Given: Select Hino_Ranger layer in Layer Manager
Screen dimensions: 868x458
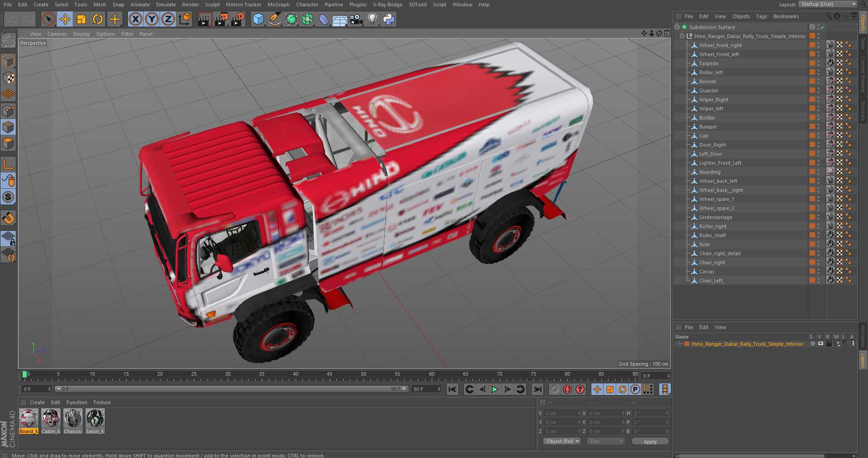Looking at the screenshot, I should coord(747,344).
